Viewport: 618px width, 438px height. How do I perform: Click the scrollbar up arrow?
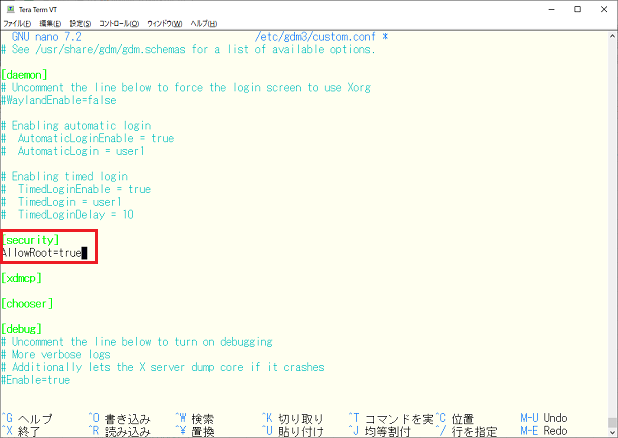point(611,35)
